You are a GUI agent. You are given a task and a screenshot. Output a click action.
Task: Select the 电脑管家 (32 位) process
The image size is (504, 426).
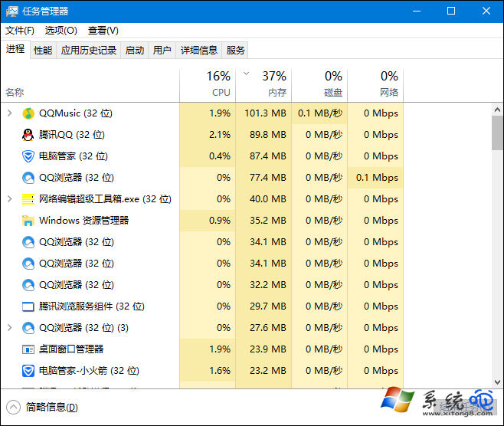coord(202,156)
